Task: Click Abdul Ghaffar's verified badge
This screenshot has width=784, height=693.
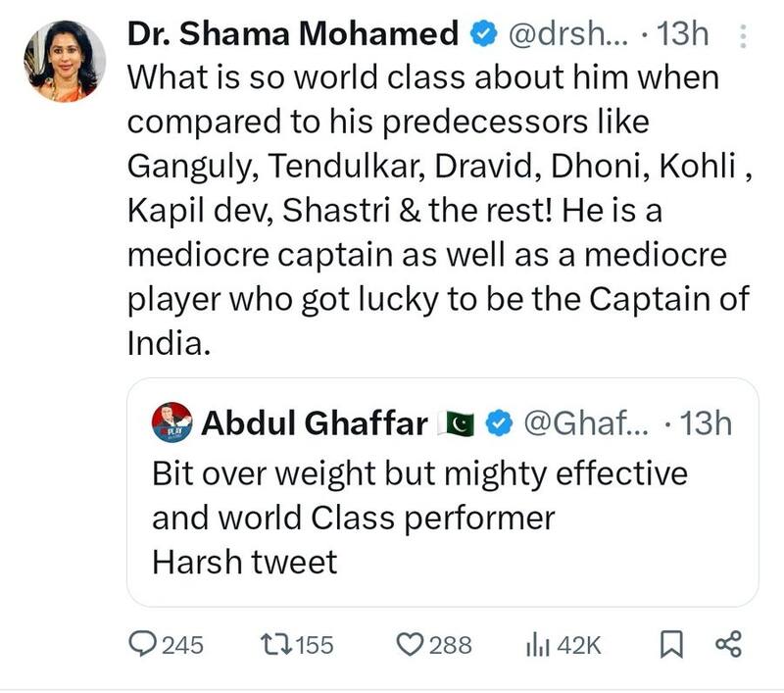Action: [500, 423]
